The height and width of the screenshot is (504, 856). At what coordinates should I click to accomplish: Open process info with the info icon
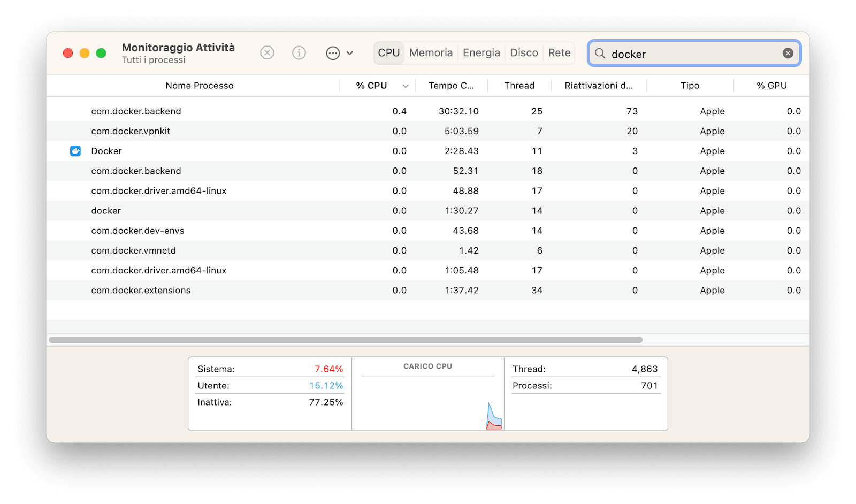click(299, 53)
